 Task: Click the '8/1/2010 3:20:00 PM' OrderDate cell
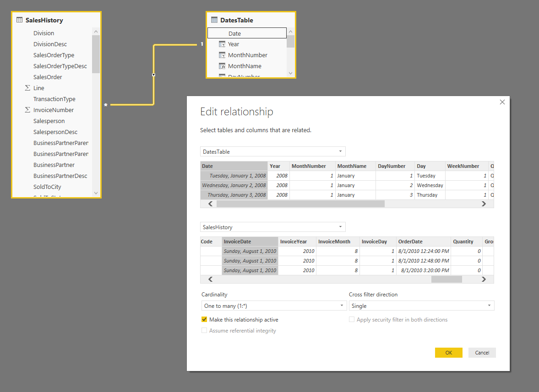pyautogui.click(x=423, y=270)
